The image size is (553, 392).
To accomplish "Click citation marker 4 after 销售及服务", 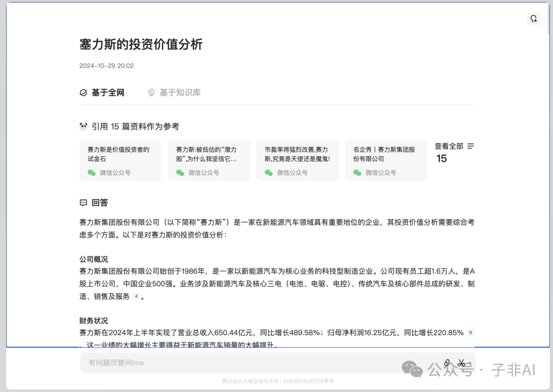I will (x=136, y=296).
